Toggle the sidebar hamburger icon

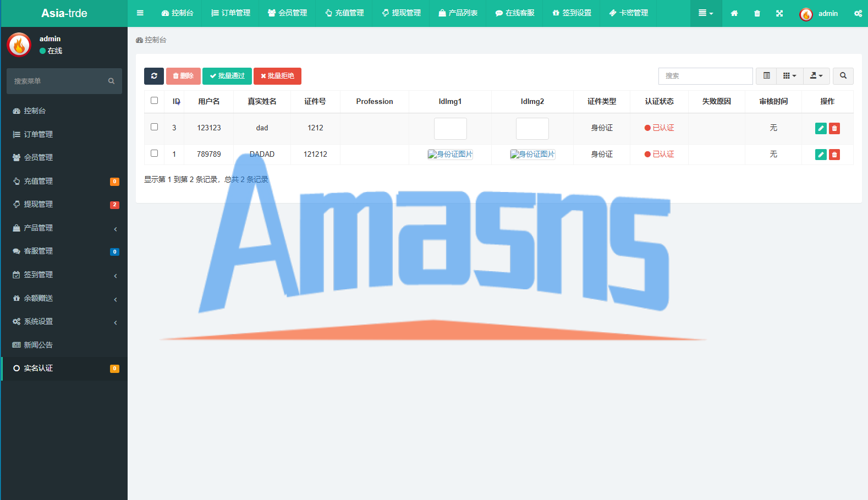pos(140,13)
